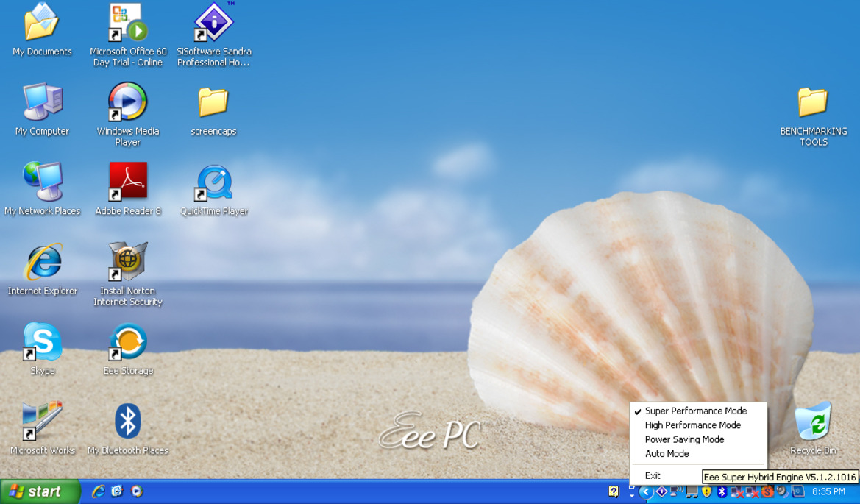Launch Windows Media Player from Quick Launch
Viewport: 860px width, 504px height.
point(137,491)
